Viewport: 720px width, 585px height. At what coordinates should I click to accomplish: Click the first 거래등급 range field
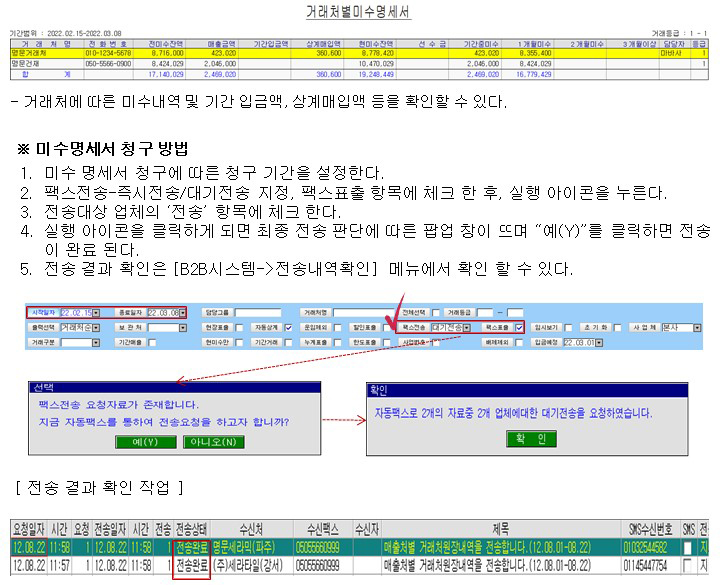tap(485, 313)
